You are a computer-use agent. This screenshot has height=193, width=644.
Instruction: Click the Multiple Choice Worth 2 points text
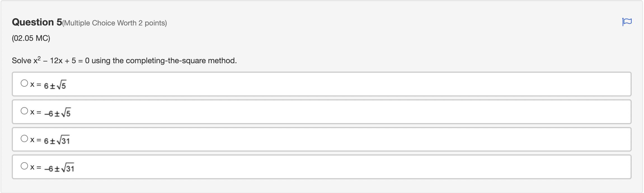click(115, 23)
